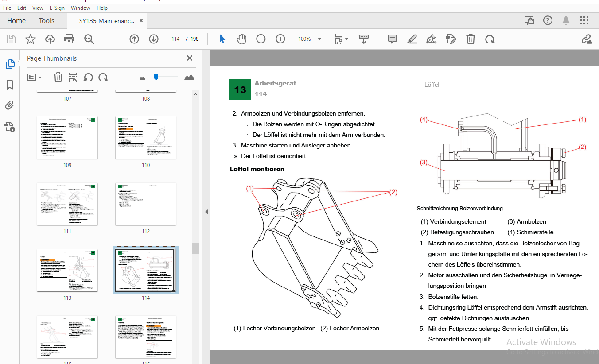
Task: Rotate thumbnails clockwise
Action: (103, 77)
